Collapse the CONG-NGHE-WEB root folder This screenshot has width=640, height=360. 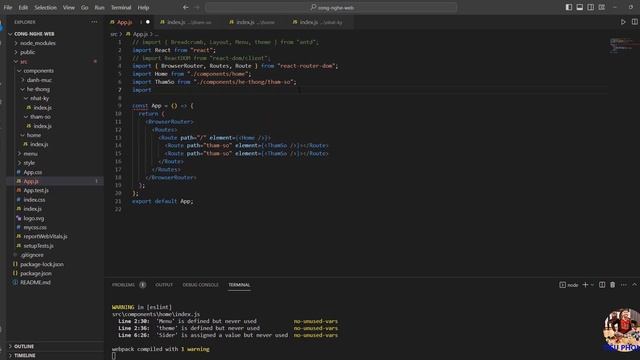(34, 34)
